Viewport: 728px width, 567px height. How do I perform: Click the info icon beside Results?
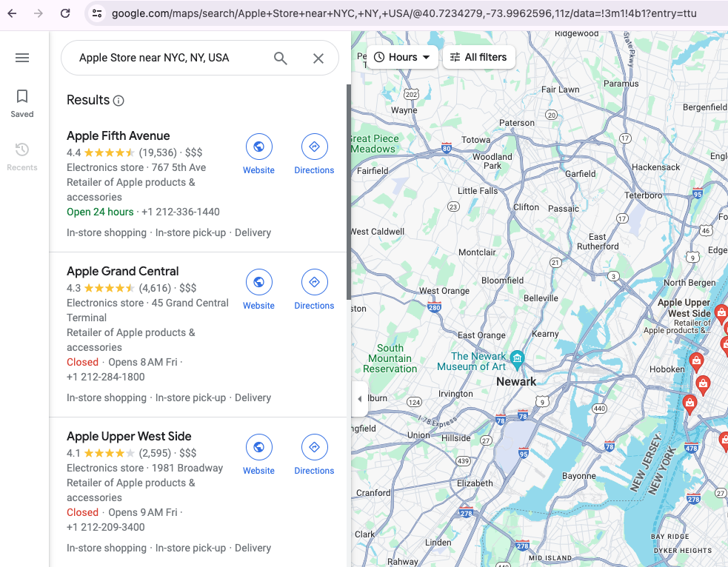[x=118, y=101]
